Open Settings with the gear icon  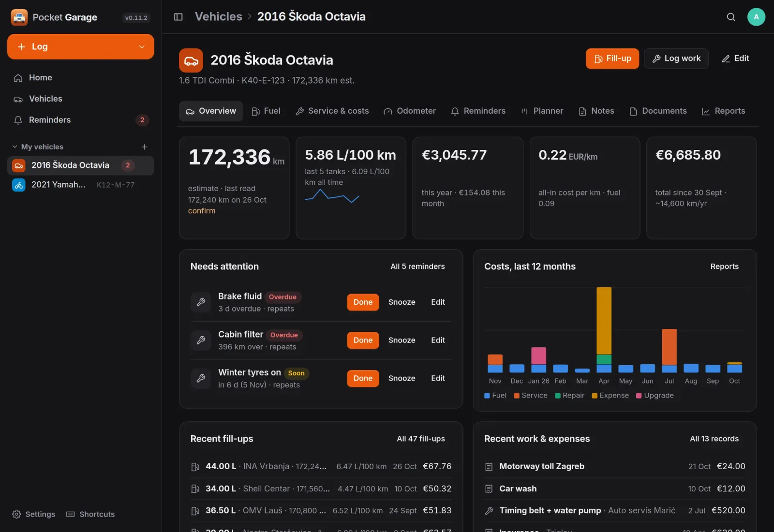tap(33, 514)
